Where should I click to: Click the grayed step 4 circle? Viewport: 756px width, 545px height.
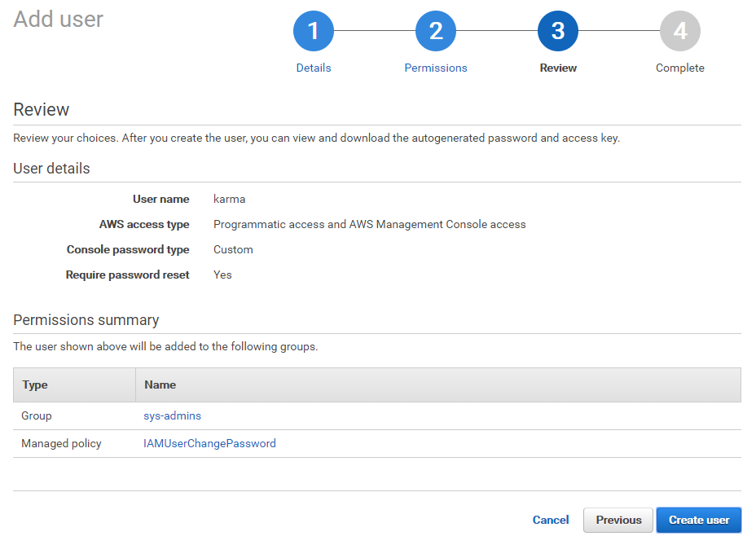680,31
